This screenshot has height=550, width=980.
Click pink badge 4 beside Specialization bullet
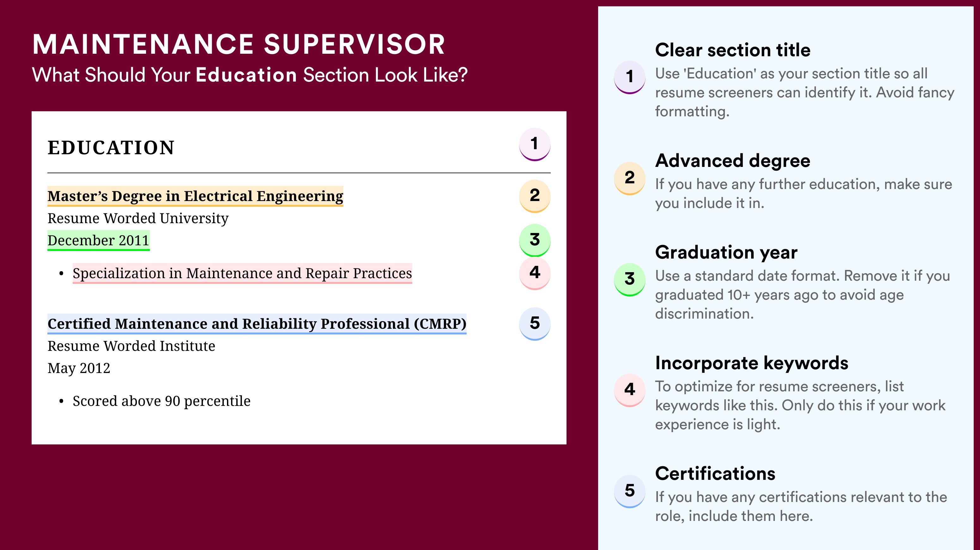(535, 273)
